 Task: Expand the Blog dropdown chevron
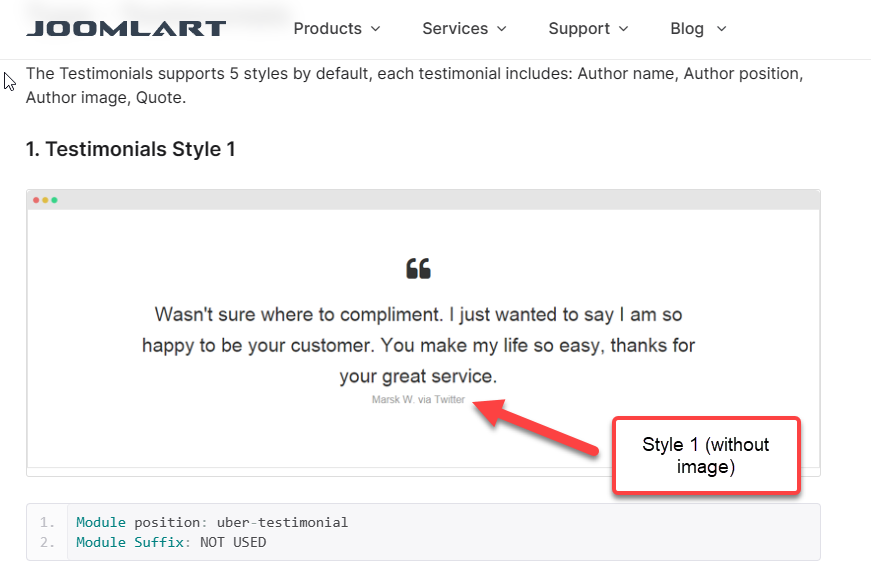(x=722, y=29)
